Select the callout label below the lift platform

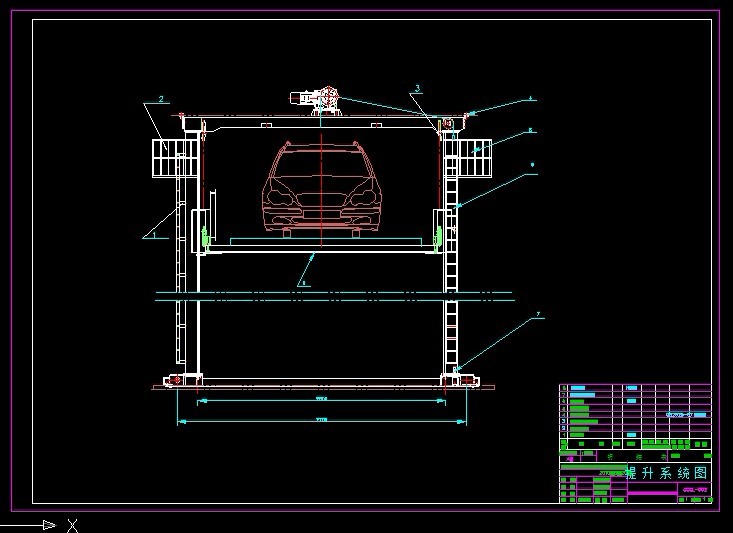(x=303, y=283)
